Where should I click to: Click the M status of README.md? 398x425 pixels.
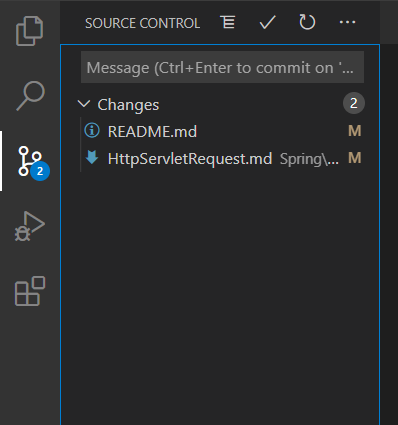355,131
